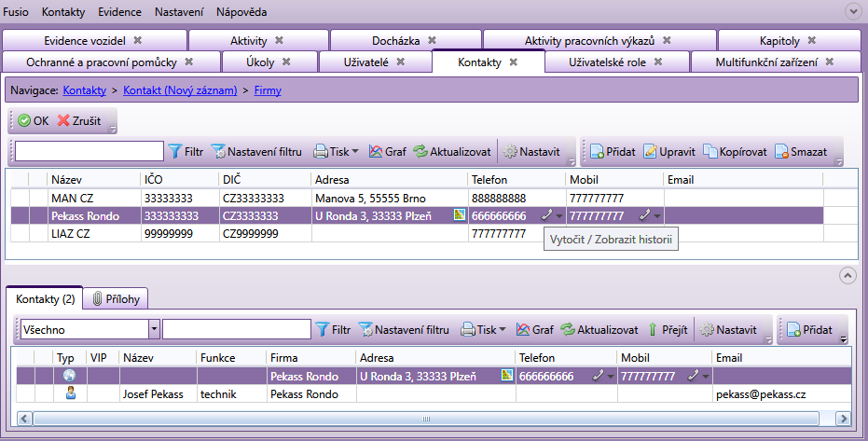Click map icon in Pekass Rondo Adresa, upper table
Viewport: 868px width, 441px height.
[x=460, y=214]
